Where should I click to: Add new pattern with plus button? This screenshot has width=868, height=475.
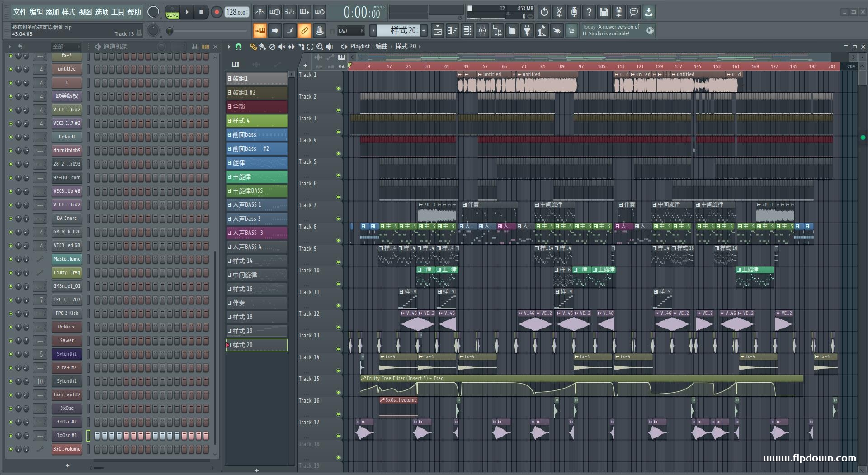pyautogui.click(x=424, y=31)
